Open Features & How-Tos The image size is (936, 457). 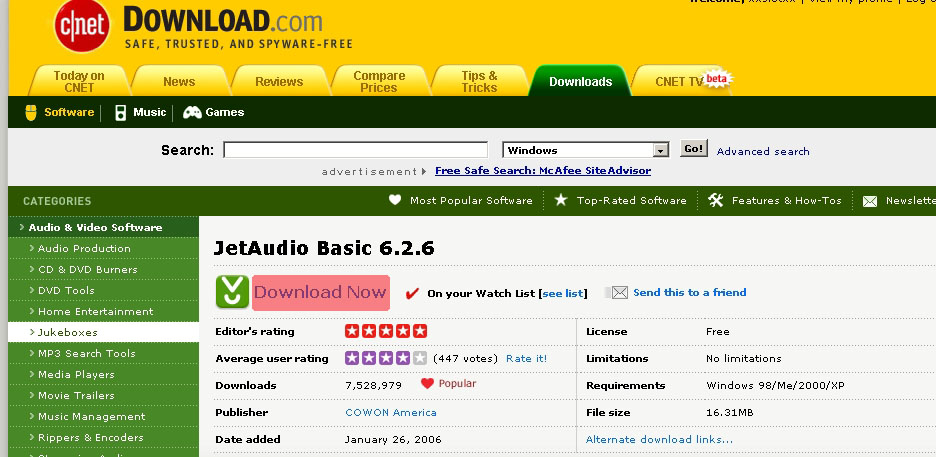[787, 200]
